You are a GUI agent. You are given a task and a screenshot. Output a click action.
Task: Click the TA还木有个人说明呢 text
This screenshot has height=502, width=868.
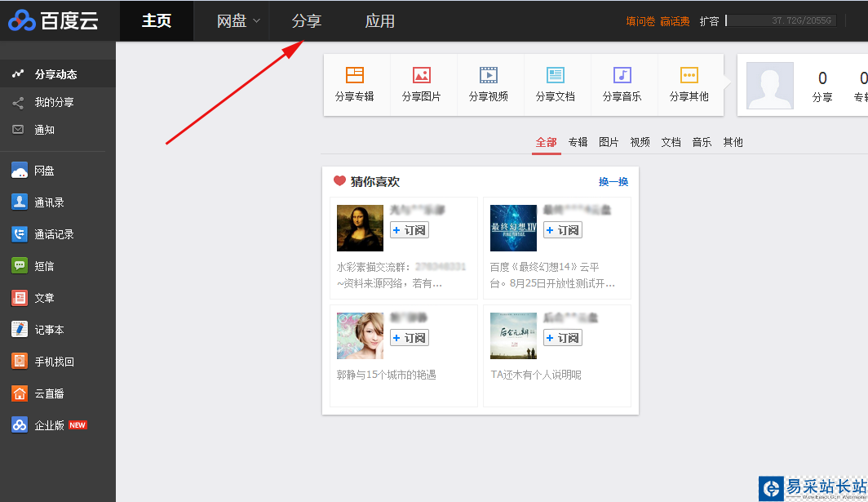point(536,375)
